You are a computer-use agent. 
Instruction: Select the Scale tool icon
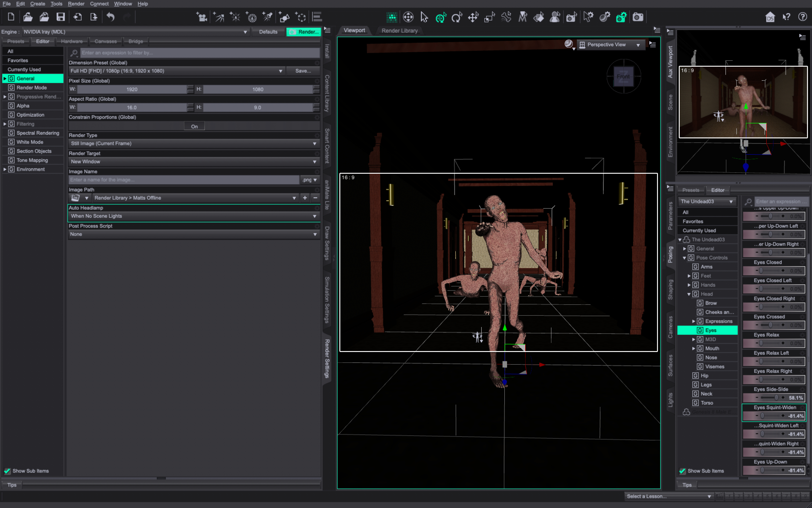tap(490, 17)
